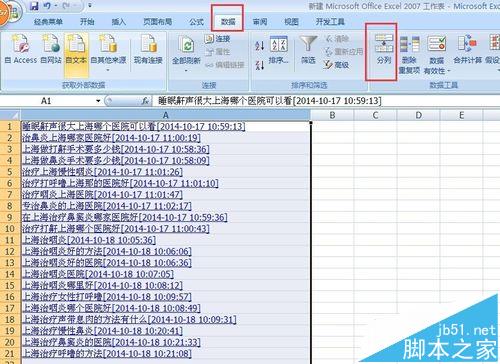This screenshot has width=500, height=364.
Task: Open the Classic Menu (经典菜单) tab
Action: [48, 22]
